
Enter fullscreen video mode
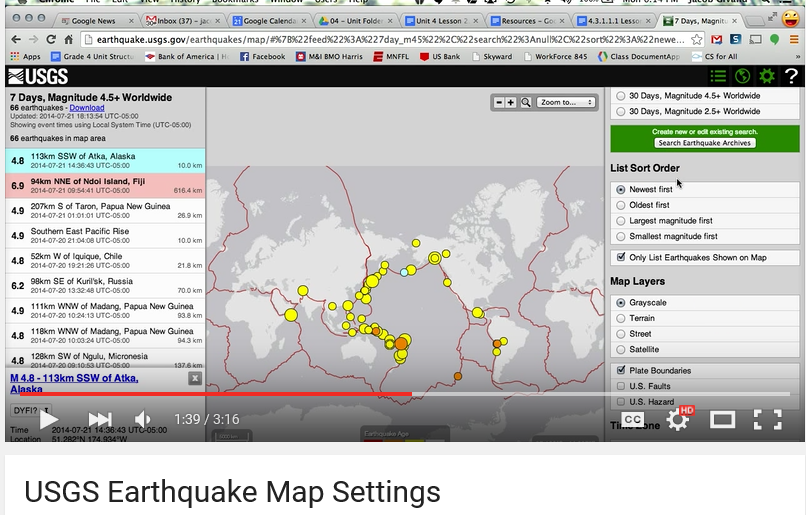click(x=767, y=419)
